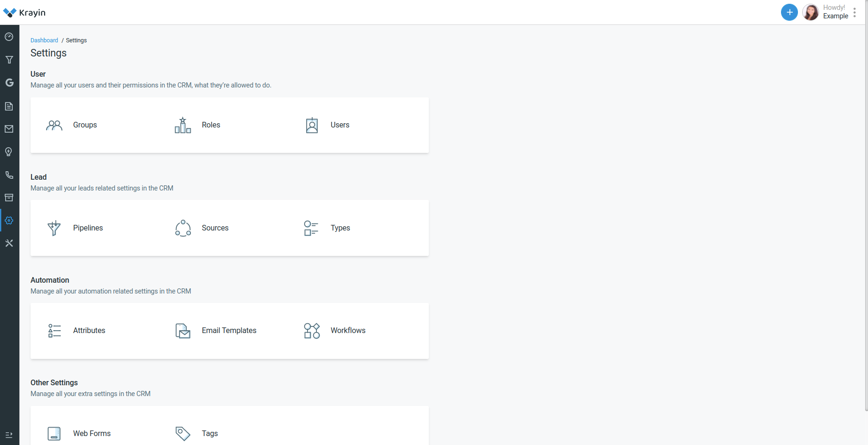The image size is (868, 445).
Task: Open the Quotes document icon in sidebar
Action: pyautogui.click(x=9, y=106)
